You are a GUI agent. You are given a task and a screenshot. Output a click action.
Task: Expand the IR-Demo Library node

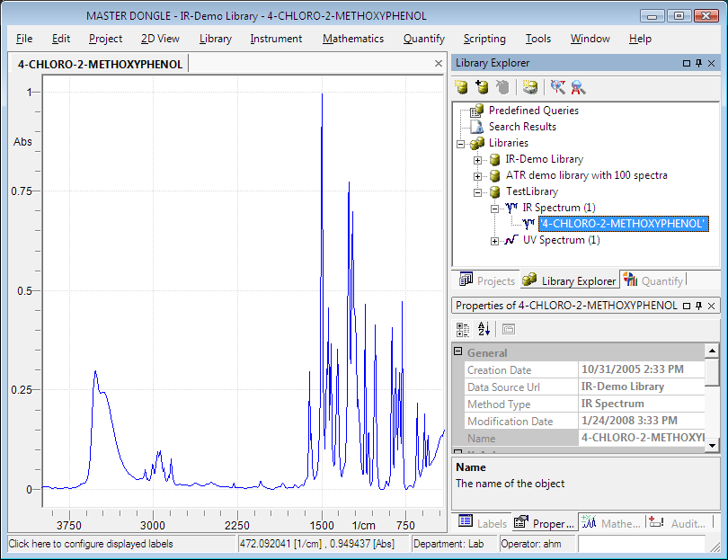pos(478,159)
